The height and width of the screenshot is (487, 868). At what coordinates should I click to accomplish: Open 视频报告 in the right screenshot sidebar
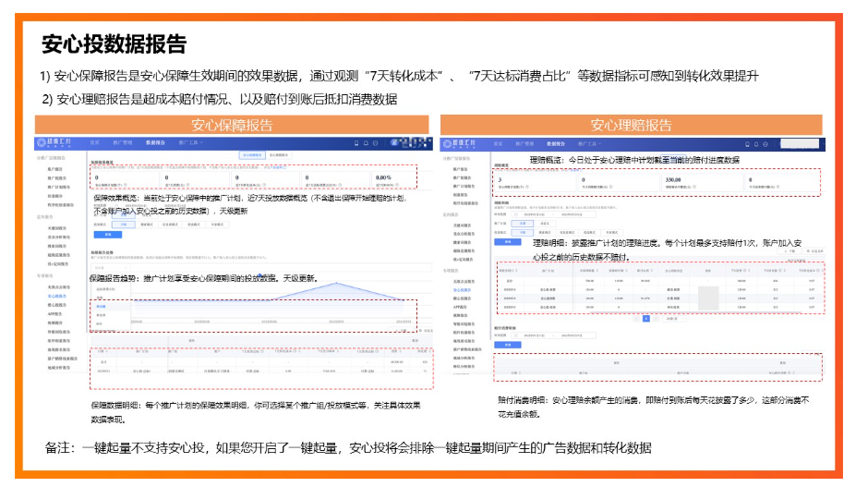[x=460, y=315]
